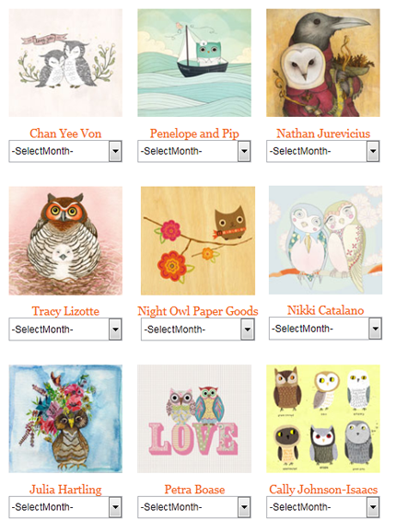Select the owl sailing on boat artwork
The width and height of the screenshot is (396, 532).
point(194,63)
